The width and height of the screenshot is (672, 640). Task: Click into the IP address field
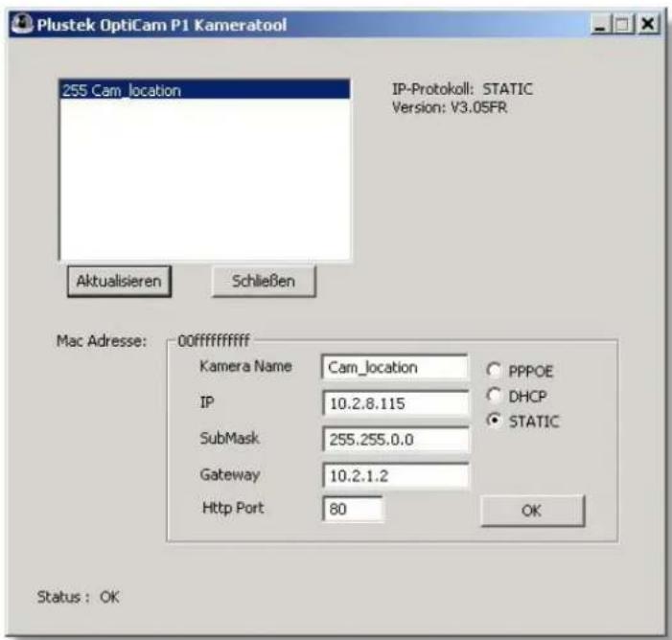pos(395,403)
